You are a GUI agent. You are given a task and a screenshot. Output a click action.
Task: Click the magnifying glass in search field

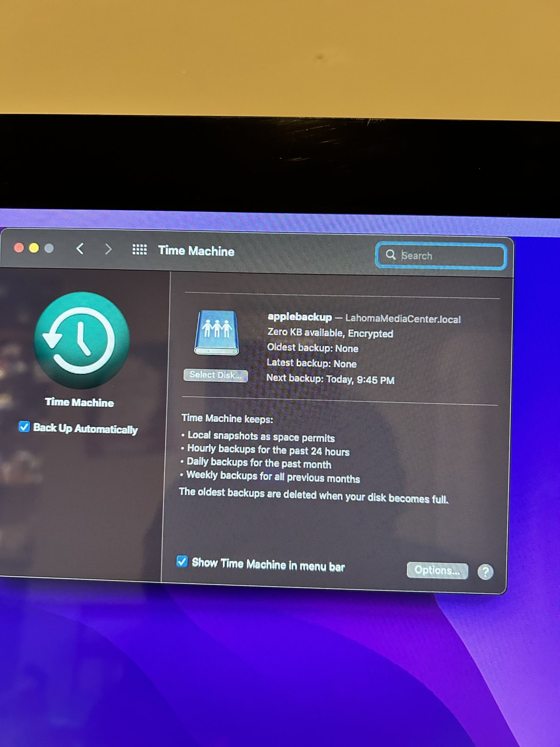point(391,255)
